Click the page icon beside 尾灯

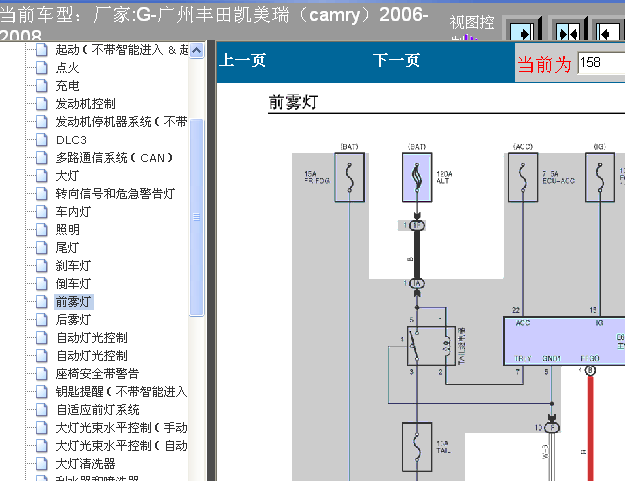click(x=41, y=247)
